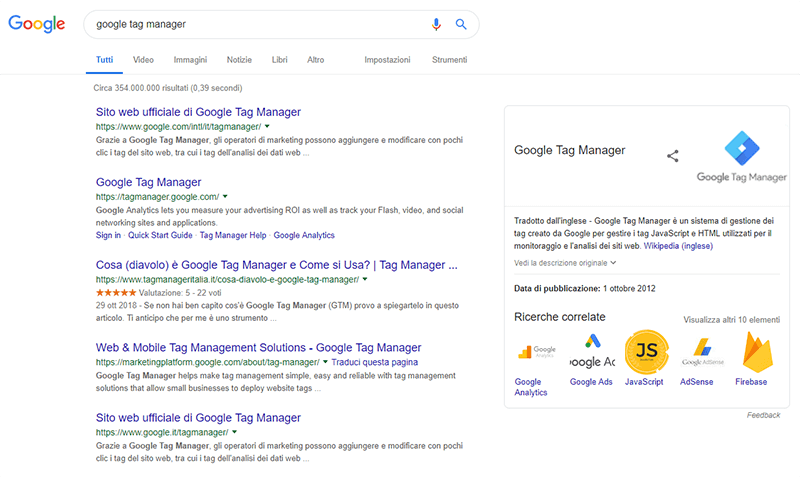
Task: Click Traduci questa pagina link
Action: (x=374, y=362)
